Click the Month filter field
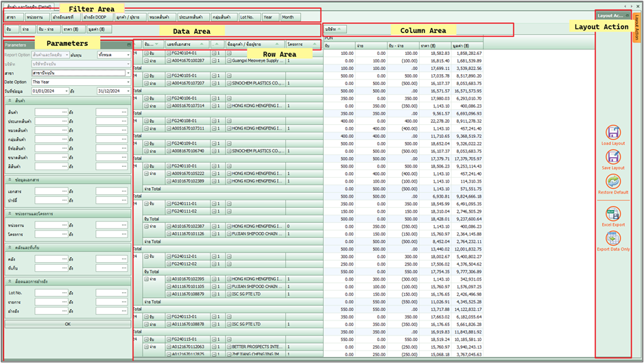Image resolution: width=644 pixels, height=363 pixels. coord(289,17)
